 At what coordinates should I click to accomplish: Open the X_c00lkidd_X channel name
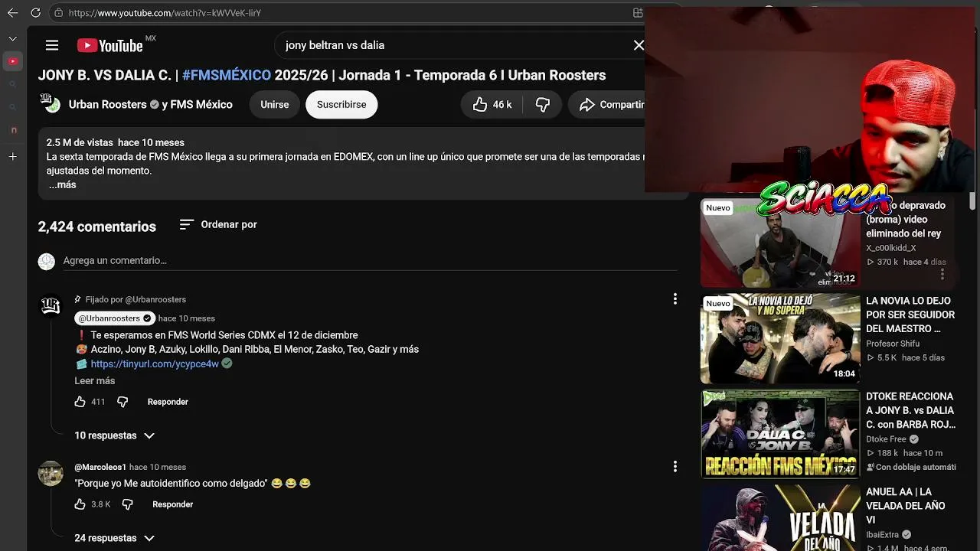891,248
